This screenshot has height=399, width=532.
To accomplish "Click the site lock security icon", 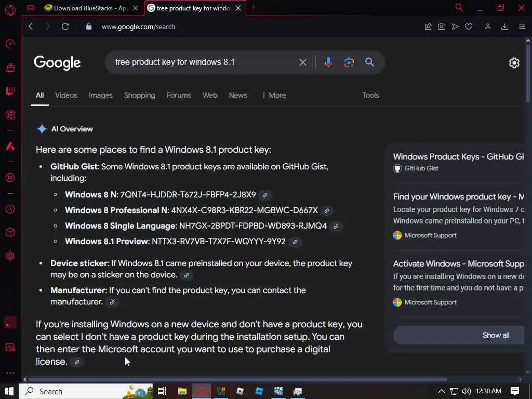I will [88, 26].
